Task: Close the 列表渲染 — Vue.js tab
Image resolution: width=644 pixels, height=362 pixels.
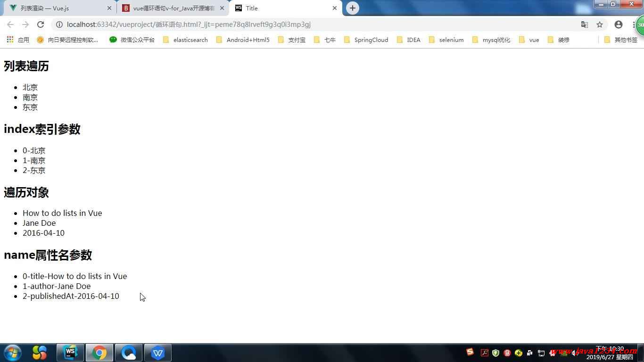Action: point(109,8)
